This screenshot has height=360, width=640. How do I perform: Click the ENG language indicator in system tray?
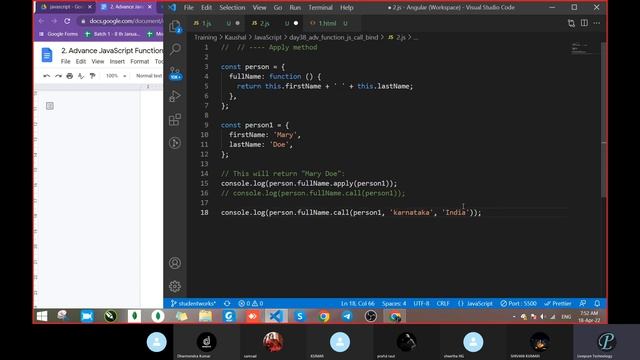pyautogui.click(x=566, y=317)
